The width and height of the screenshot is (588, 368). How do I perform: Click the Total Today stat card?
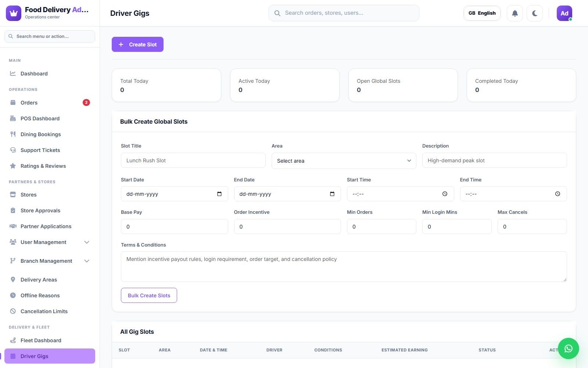click(x=166, y=85)
